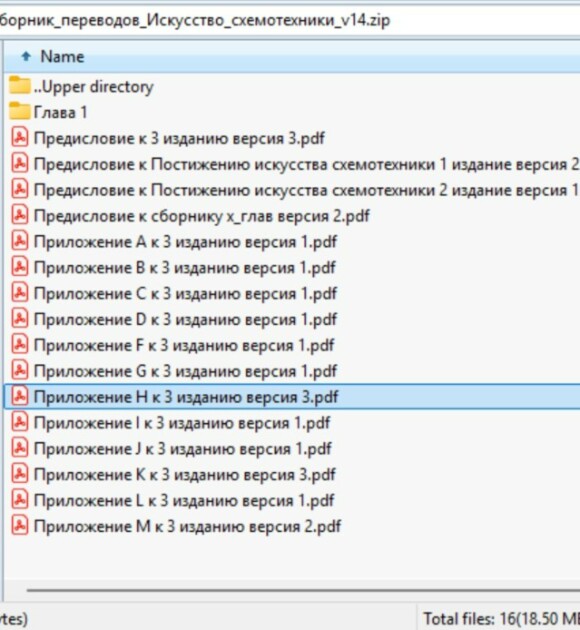Click PDF icon of Предисловие к сборнику file
The width and height of the screenshot is (580, 630).
coord(19,215)
